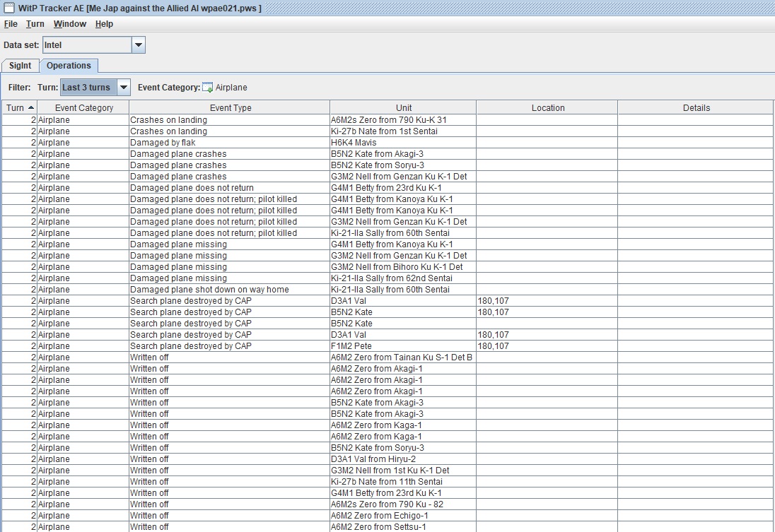775x532 pixels.
Task: Sort by the Turn column header
Action: point(20,107)
